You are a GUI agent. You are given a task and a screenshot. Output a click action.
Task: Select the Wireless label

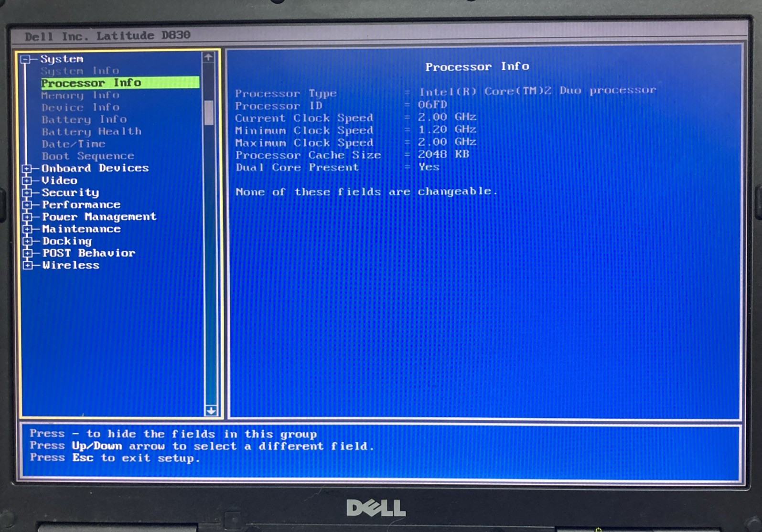[71, 266]
